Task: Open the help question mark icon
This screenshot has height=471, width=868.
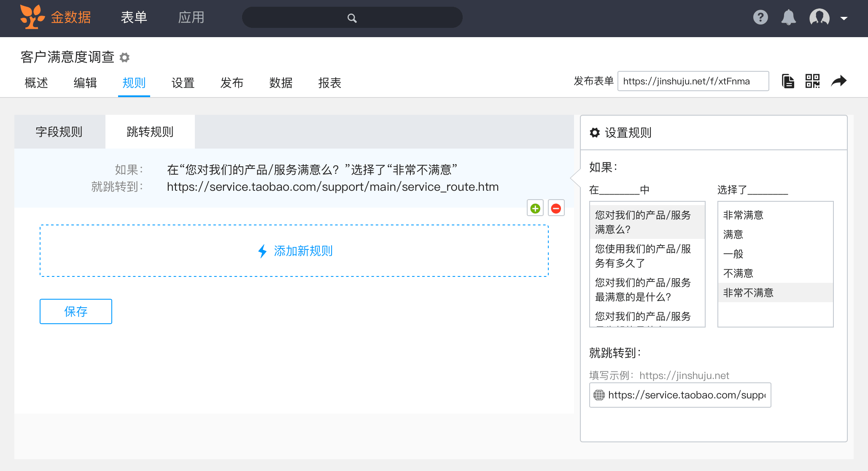Action: pyautogui.click(x=760, y=18)
